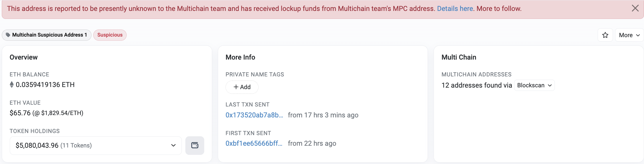Image resolution: width=644 pixels, height=164 pixels.
Task: Click the ETH value price text
Action: 46,113
